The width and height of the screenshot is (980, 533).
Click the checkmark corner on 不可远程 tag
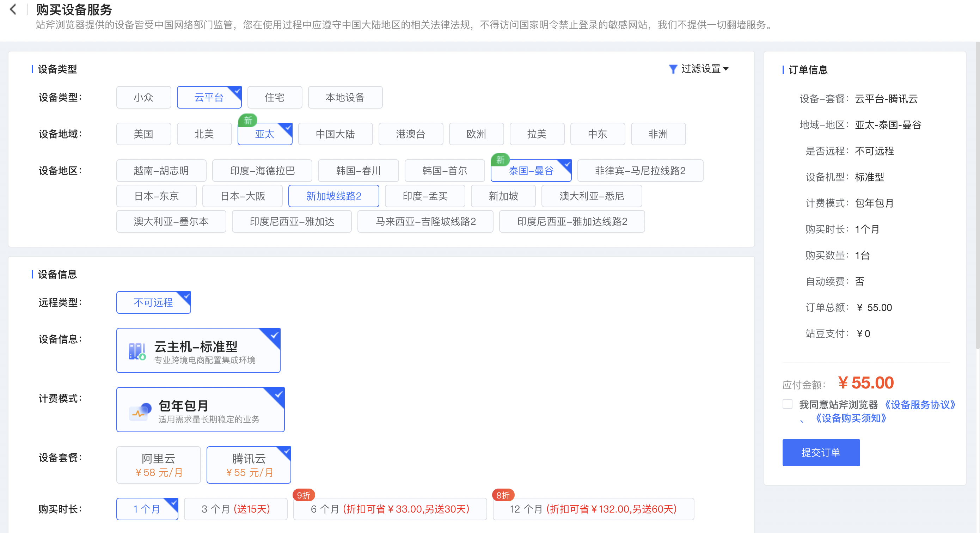pos(185,296)
